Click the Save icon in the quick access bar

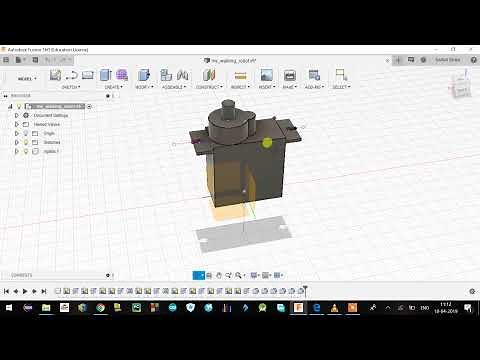35,60
